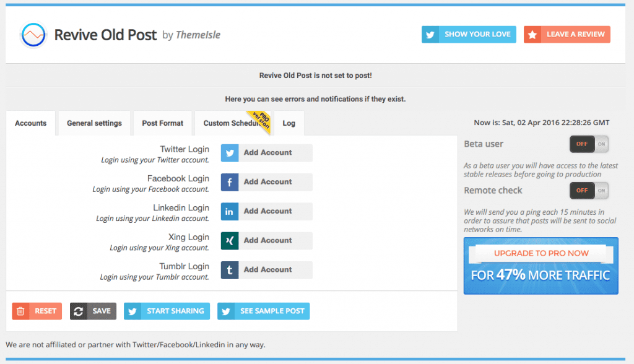
Task: Click the Twitter icon on See Sample Post
Action: (x=226, y=311)
